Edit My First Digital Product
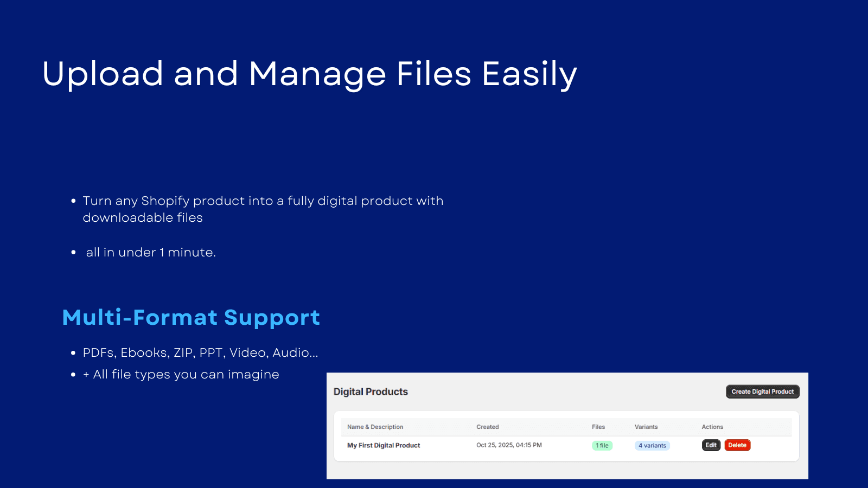This screenshot has height=488, width=868. pyautogui.click(x=711, y=445)
